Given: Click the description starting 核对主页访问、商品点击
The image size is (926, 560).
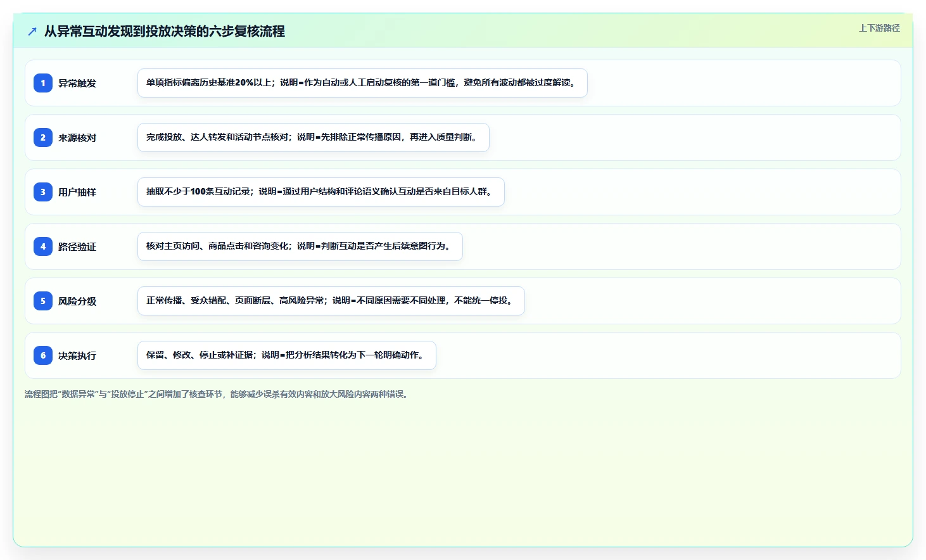Looking at the screenshot, I should pyautogui.click(x=300, y=246).
